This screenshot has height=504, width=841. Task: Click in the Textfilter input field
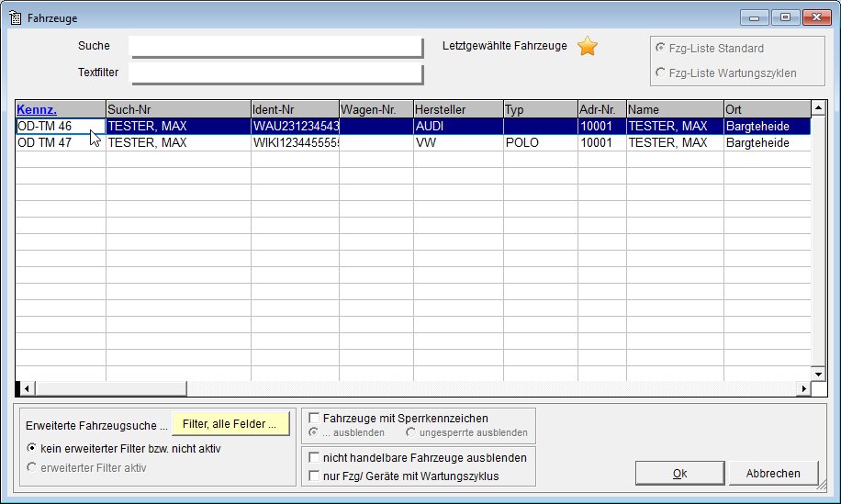click(275, 73)
